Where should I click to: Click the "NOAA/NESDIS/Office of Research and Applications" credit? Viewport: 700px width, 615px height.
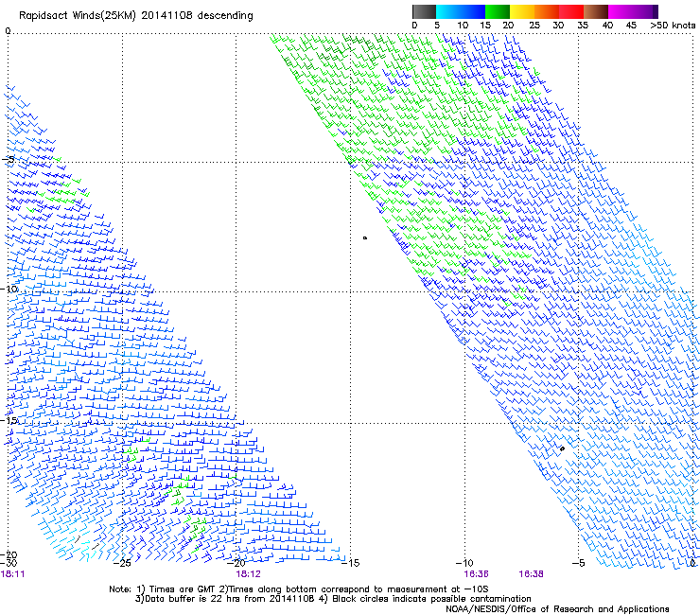(557, 609)
